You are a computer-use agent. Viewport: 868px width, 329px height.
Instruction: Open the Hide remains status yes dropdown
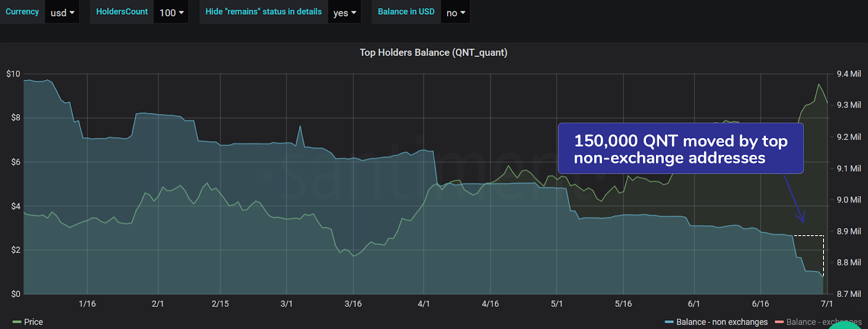[344, 12]
